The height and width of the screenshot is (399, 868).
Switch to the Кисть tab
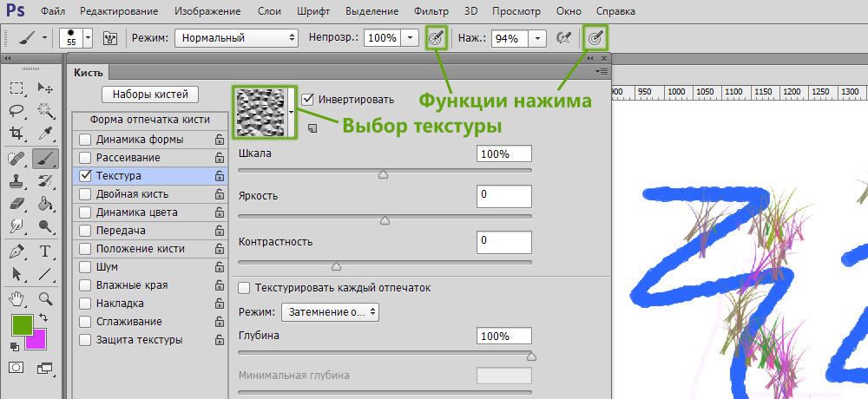[x=89, y=72]
